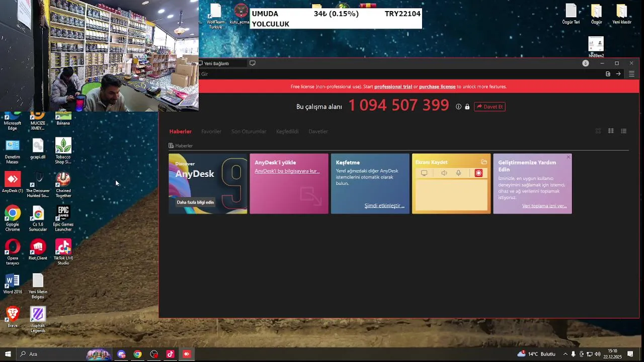This screenshot has width=644, height=362.
Task: Click the Discover AnyDesk 9 card
Action: 208,184
